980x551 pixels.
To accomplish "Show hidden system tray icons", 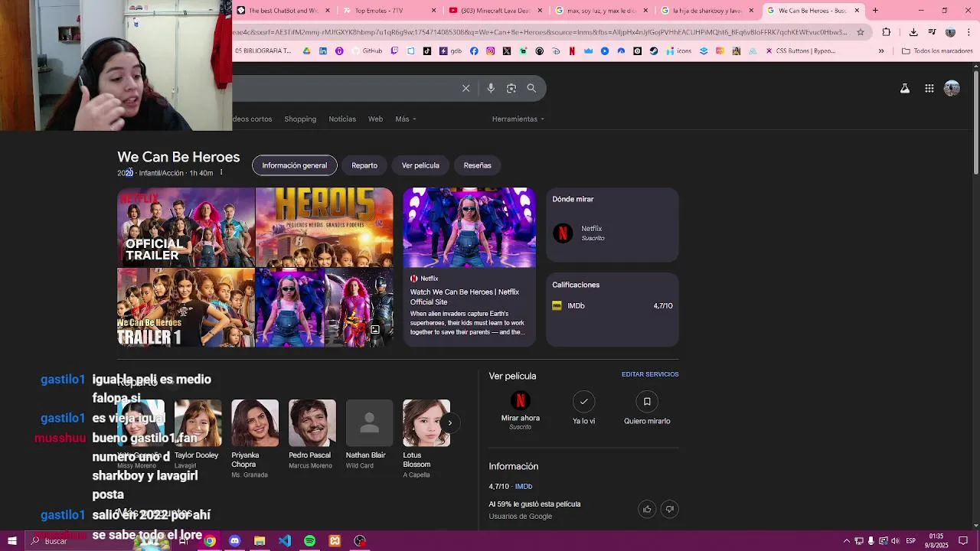I will click(846, 541).
